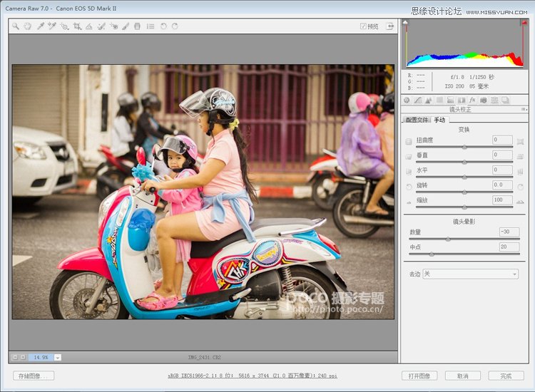Click the 存储图像 button
The height and width of the screenshot is (392, 535).
pos(34,376)
